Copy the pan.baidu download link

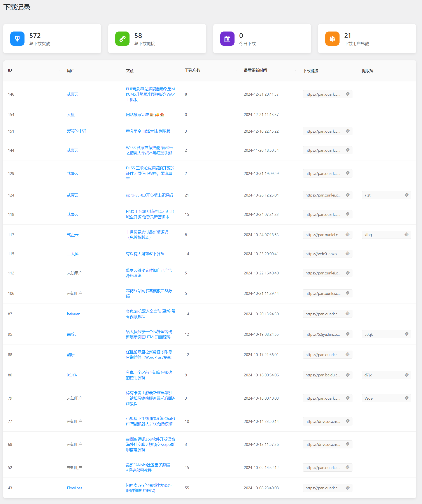coord(347,375)
